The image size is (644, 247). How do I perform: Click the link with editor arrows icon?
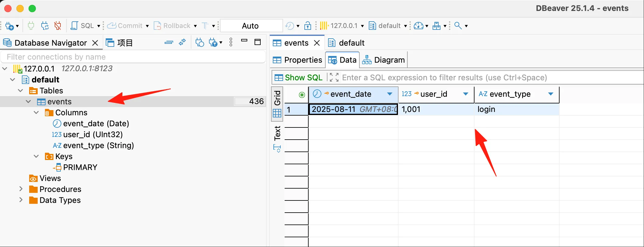(182, 43)
